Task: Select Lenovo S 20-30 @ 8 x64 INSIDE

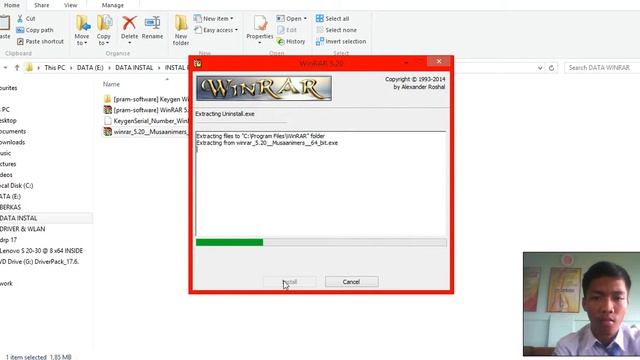Action: click(x=41, y=251)
